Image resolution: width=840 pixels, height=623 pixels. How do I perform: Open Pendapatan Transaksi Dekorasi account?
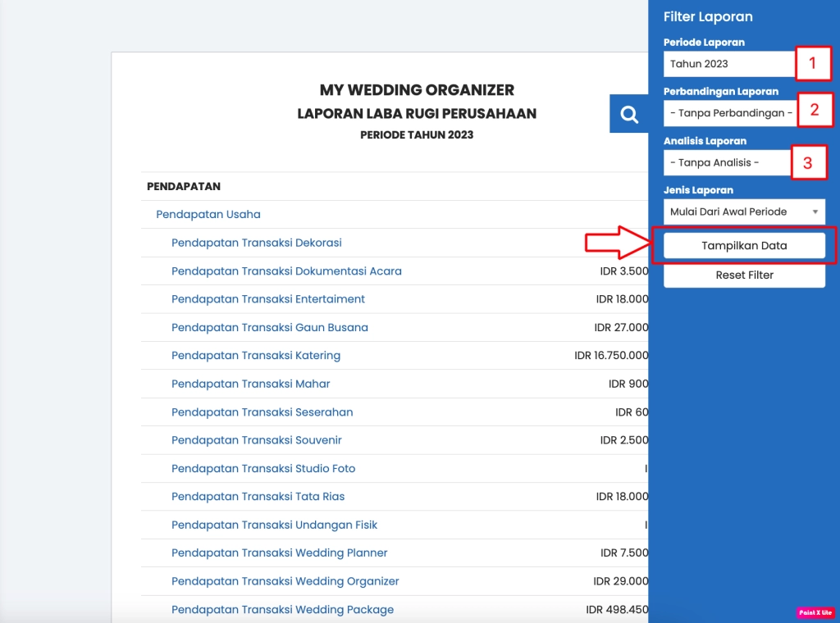tap(256, 243)
